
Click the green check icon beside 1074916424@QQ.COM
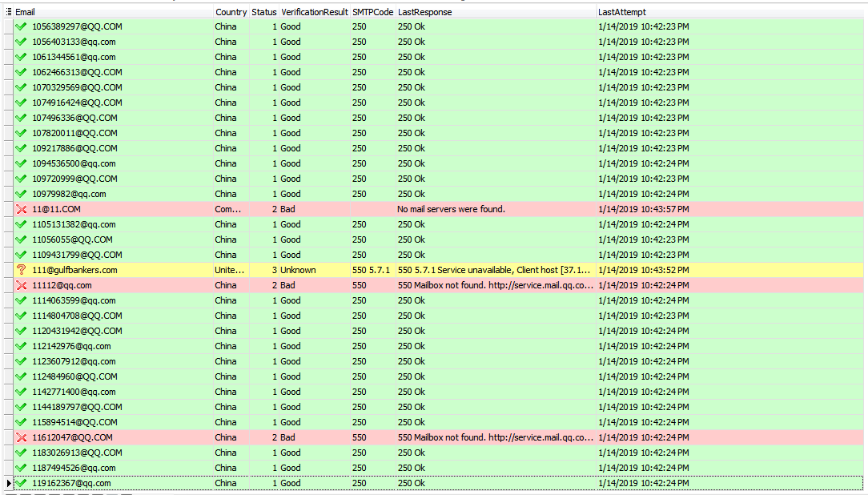pyautogui.click(x=20, y=103)
